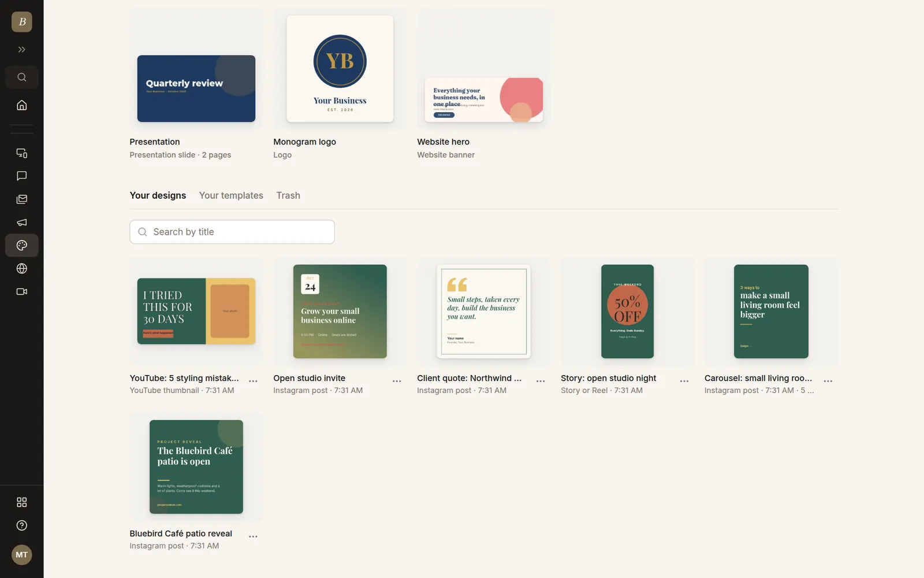Screen dimensions: 924x578
Task: Open the apps grid icon in the sidebar
Action: [22, 502]
